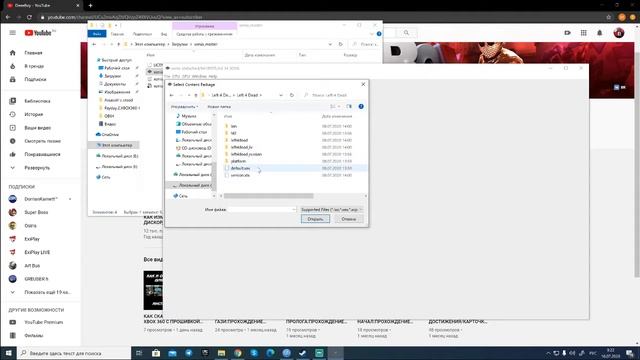Image resolution: width=640 pixels, height=360 pixels.
Task: Click the Windows taskbar search box
Action: [x=74, y=353]
